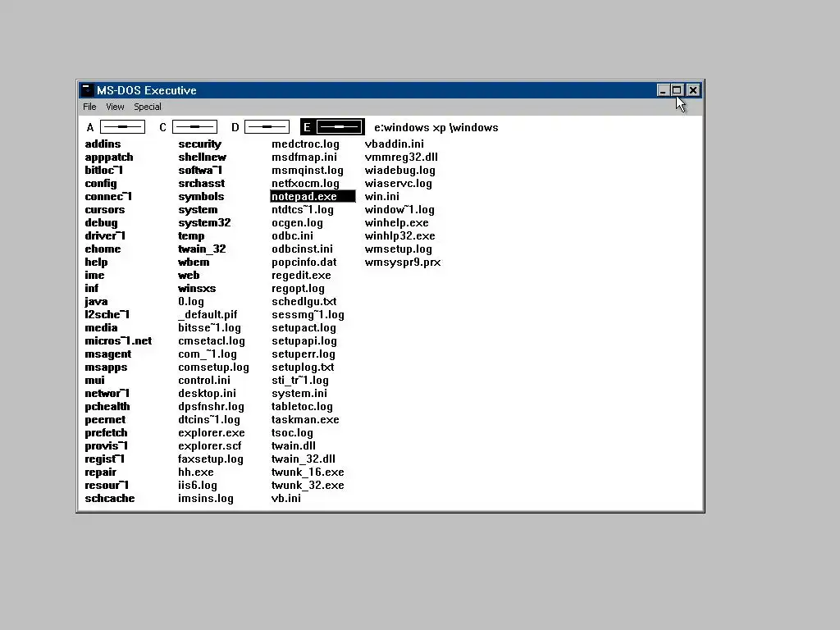This screenshot has width=840, height=630.
Task: Select the file system.ini
Action: (299, 393)
